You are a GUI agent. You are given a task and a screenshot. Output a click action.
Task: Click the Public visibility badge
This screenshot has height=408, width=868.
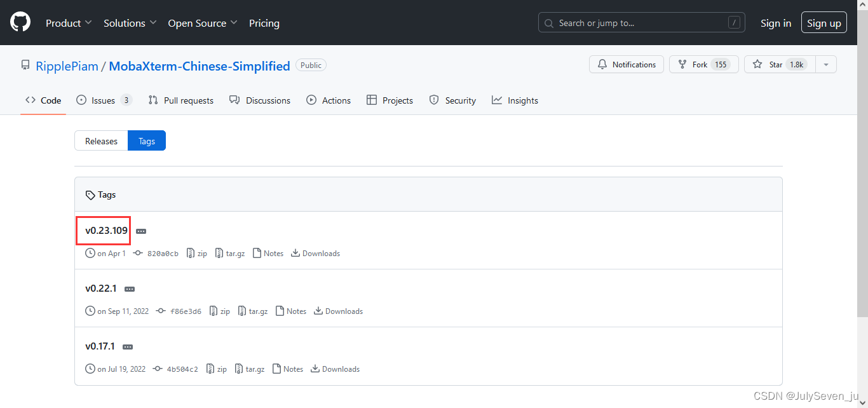(311, 65)
